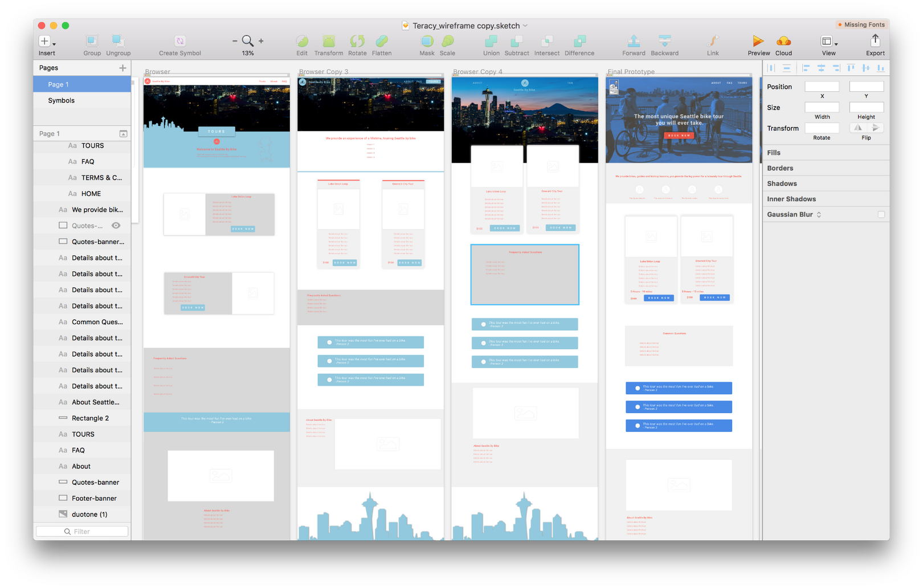Image resolution: width=923 pixels, height=588 pixels.
Task: Click the layer Filter search field
Action: click(x=82, y=532)
